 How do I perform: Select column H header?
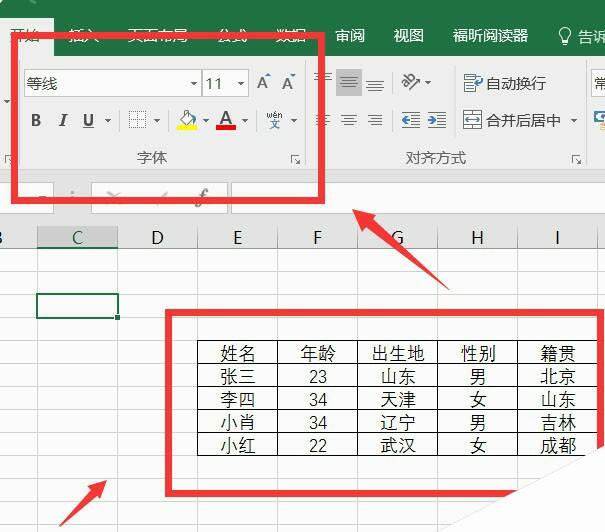477,238
